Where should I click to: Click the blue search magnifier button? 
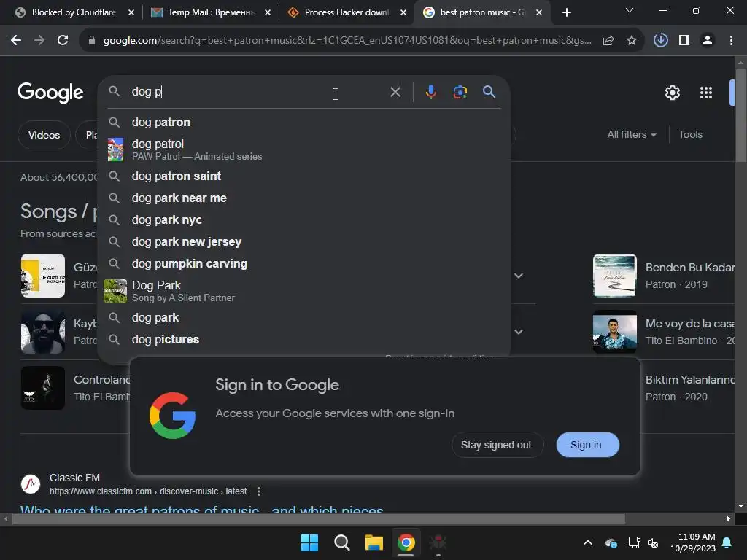click(x=489, y=91)
